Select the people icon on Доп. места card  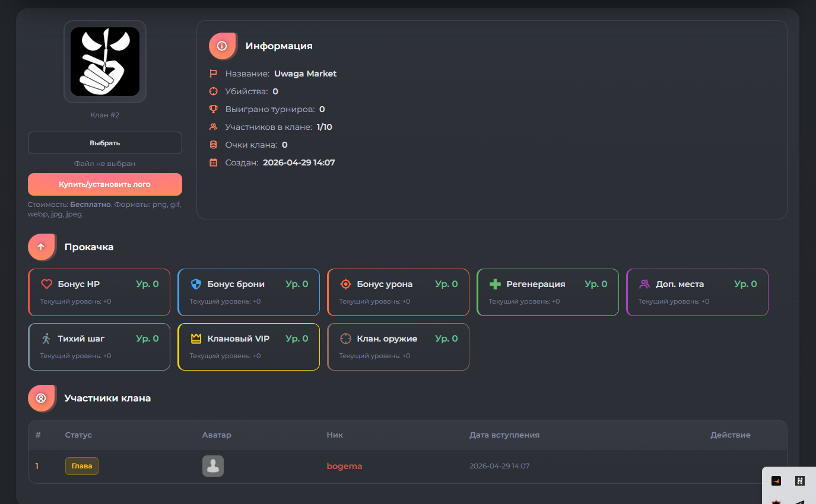click(x=645, y=284)
